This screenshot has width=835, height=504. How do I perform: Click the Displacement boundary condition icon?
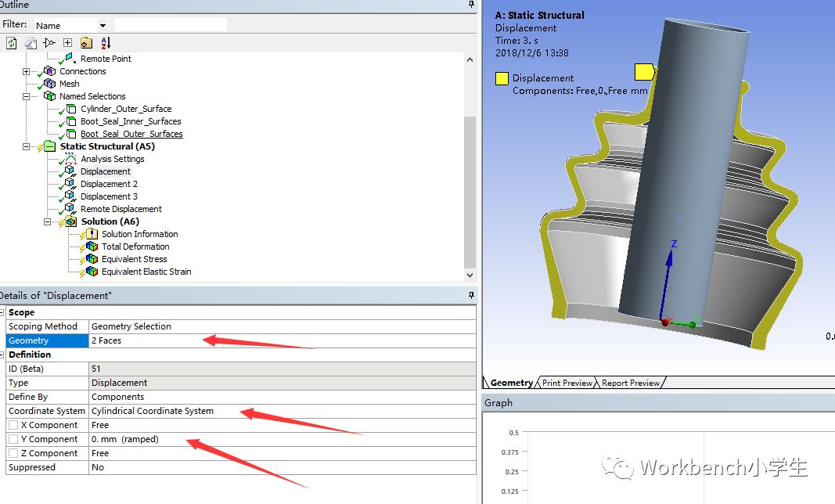coord(70,171)
